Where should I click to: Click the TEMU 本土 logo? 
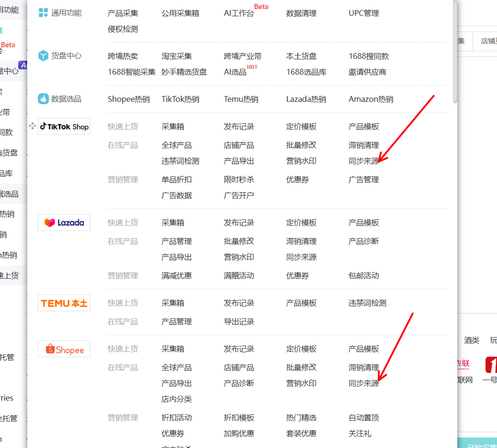point(64,303)
